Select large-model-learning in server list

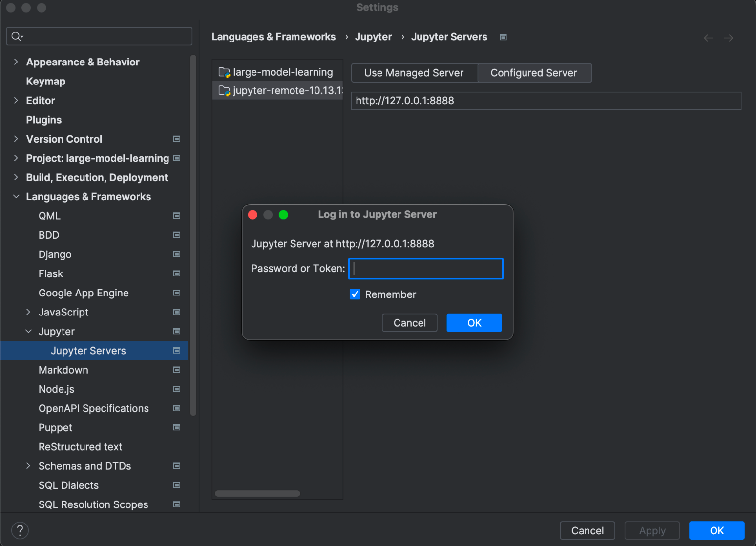point(278,72)
